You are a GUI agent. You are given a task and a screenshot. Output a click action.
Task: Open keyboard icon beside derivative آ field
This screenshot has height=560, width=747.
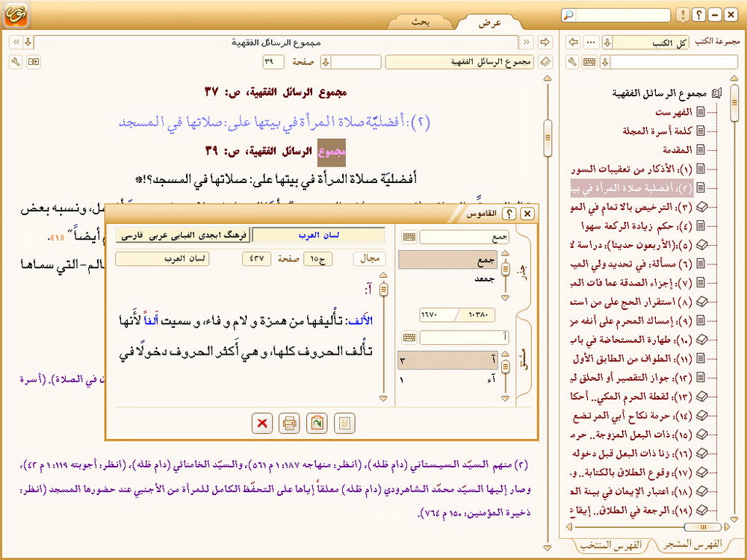[409, 337]
